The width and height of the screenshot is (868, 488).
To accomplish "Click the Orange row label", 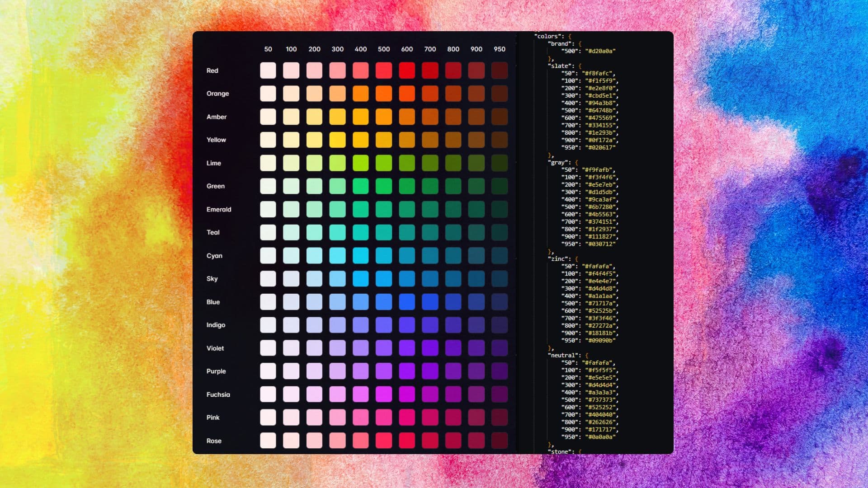I will (x=217, y=94).
